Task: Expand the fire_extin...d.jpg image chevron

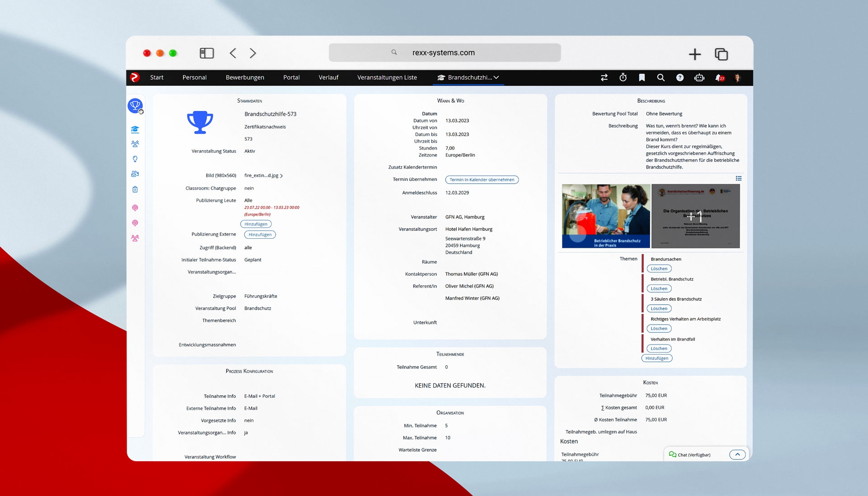Action: tap(282, 176)
